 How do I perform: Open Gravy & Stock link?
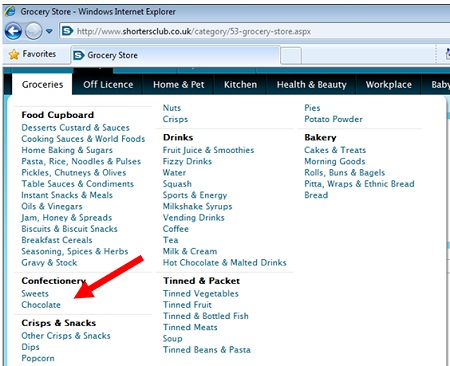(49, 263)
